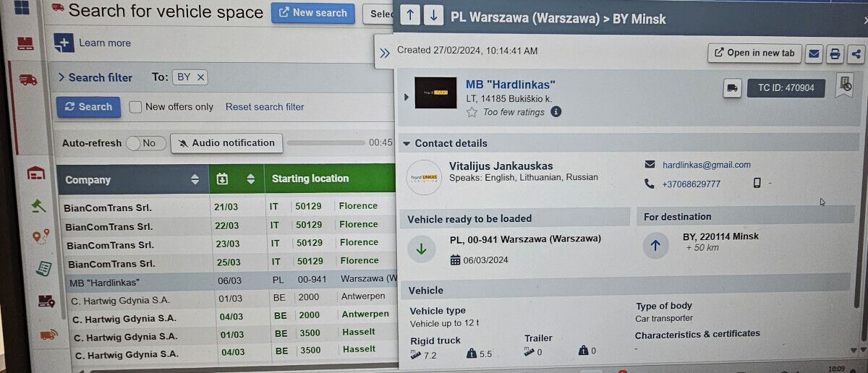The image size is (868, 373).
Task: Click the email icon beside Open in new tab
Action: 814,53
